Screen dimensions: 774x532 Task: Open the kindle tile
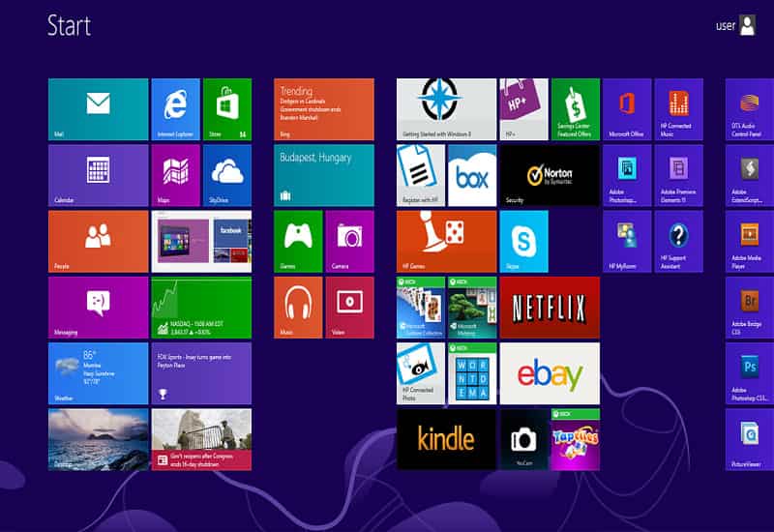[446, 439]
